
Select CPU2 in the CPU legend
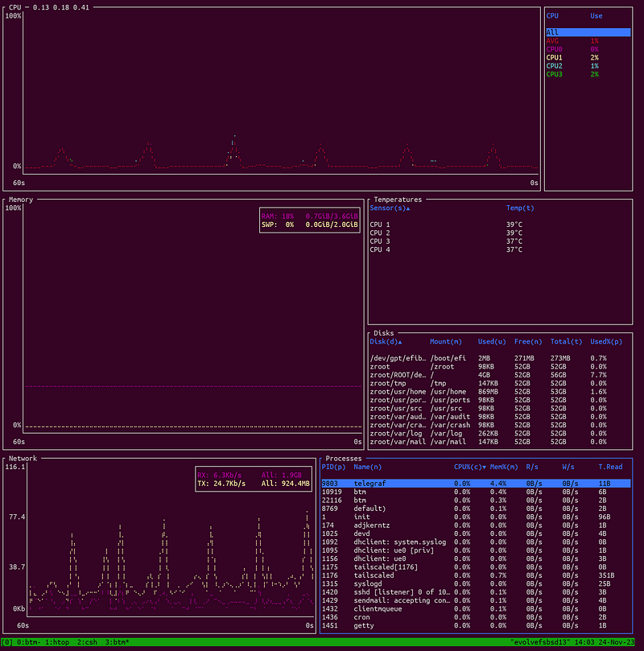tap(588, 66)
